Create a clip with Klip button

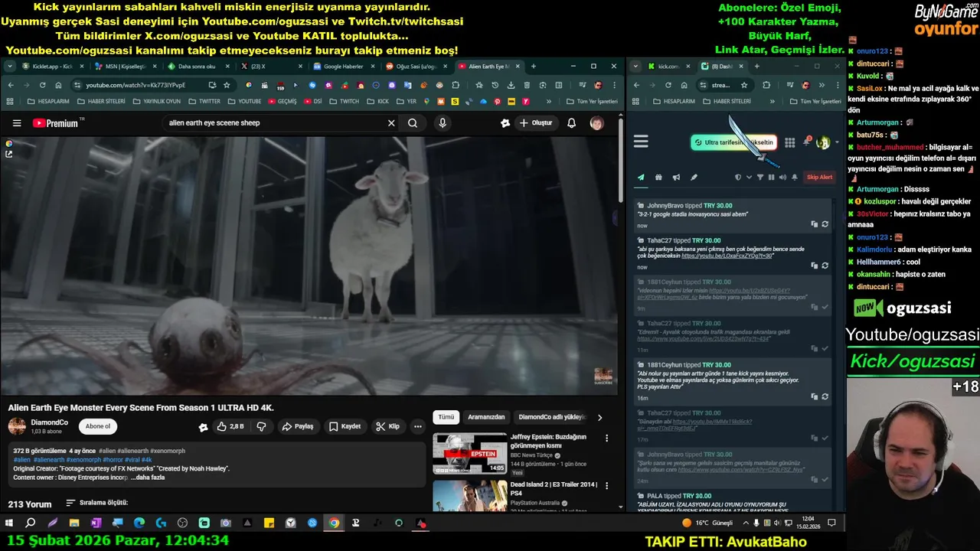(x=388, y=426)
